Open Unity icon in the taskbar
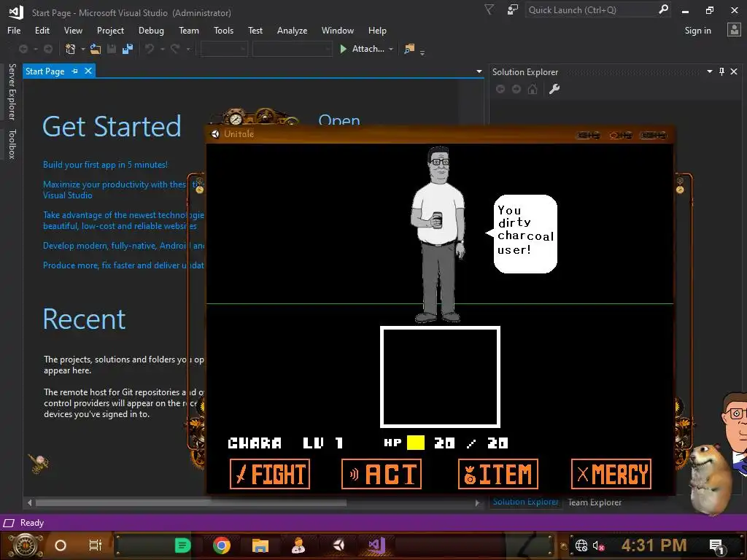This screenshot has width=747, height=560. [x=338, y=545]
